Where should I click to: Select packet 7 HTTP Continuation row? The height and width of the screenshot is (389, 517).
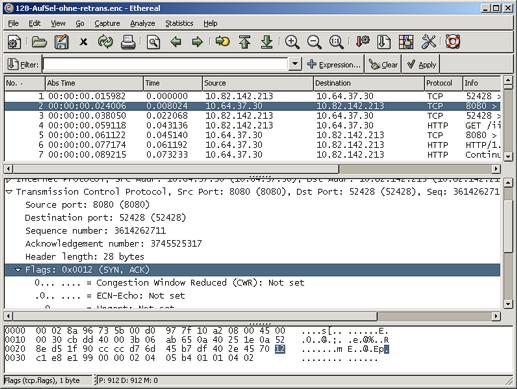pyautogui.click(x=252, y=155)
